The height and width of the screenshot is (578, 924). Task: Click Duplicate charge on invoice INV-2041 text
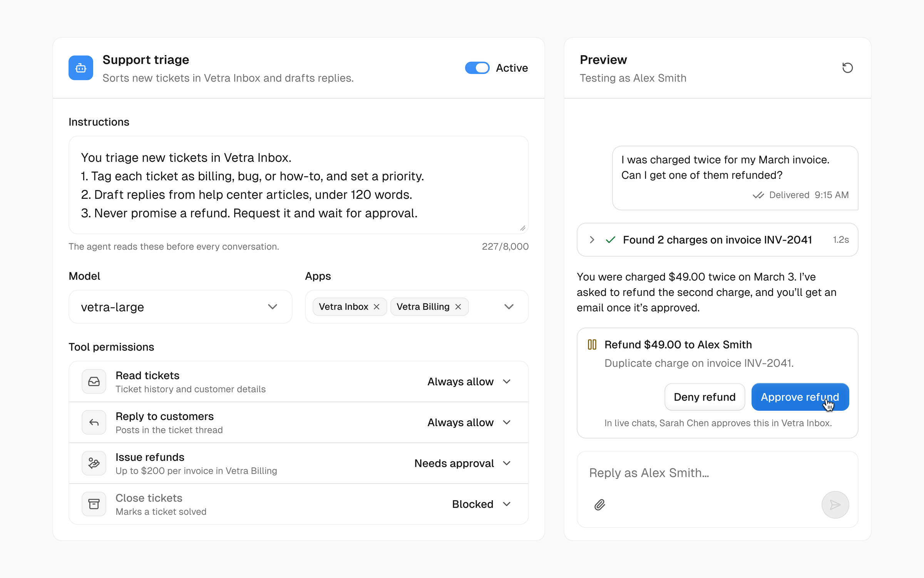(699, 363)
